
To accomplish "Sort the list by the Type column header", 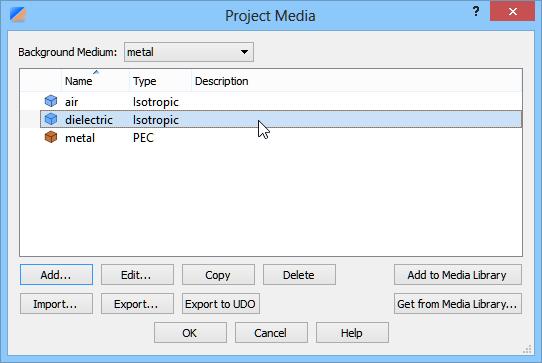I will point(160,81).
